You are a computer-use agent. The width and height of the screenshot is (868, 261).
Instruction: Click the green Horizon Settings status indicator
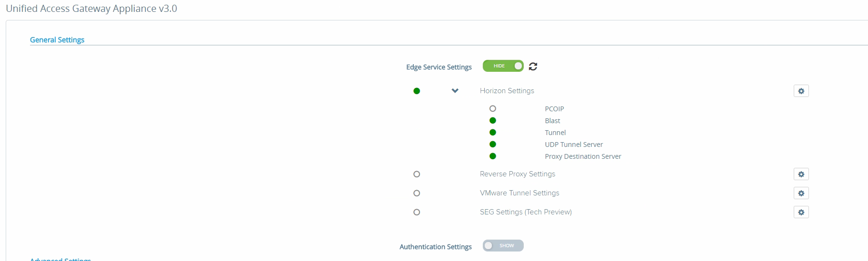[417, 91]
